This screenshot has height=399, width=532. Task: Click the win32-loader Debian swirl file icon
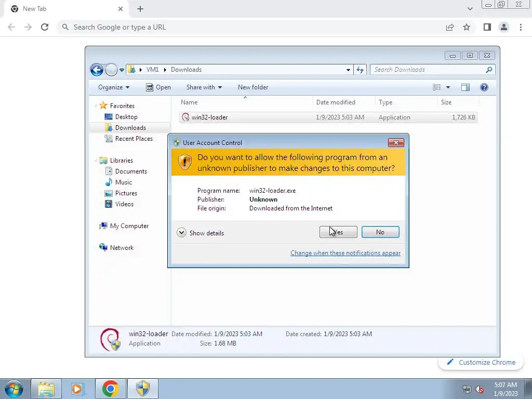(185, 117)
